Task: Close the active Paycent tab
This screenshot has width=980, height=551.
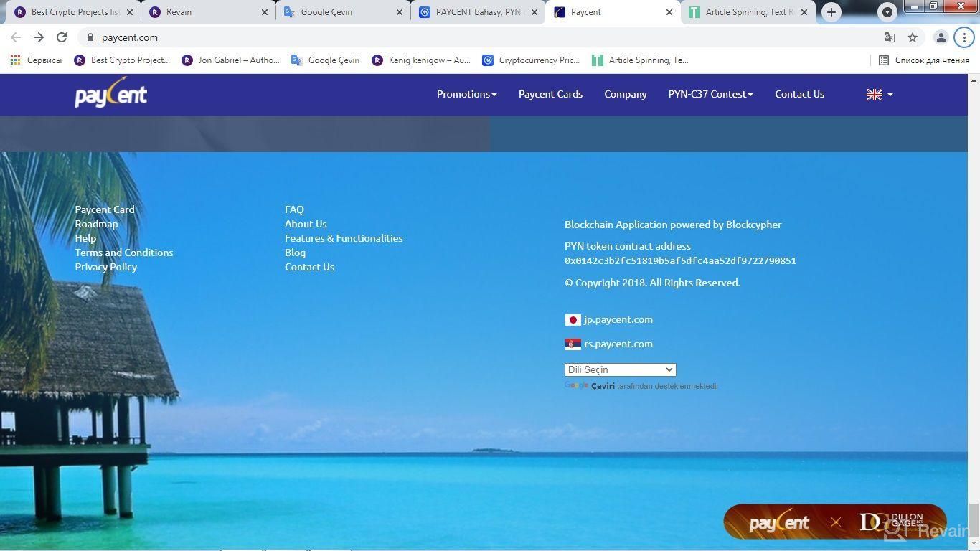Action: point(669,12)
